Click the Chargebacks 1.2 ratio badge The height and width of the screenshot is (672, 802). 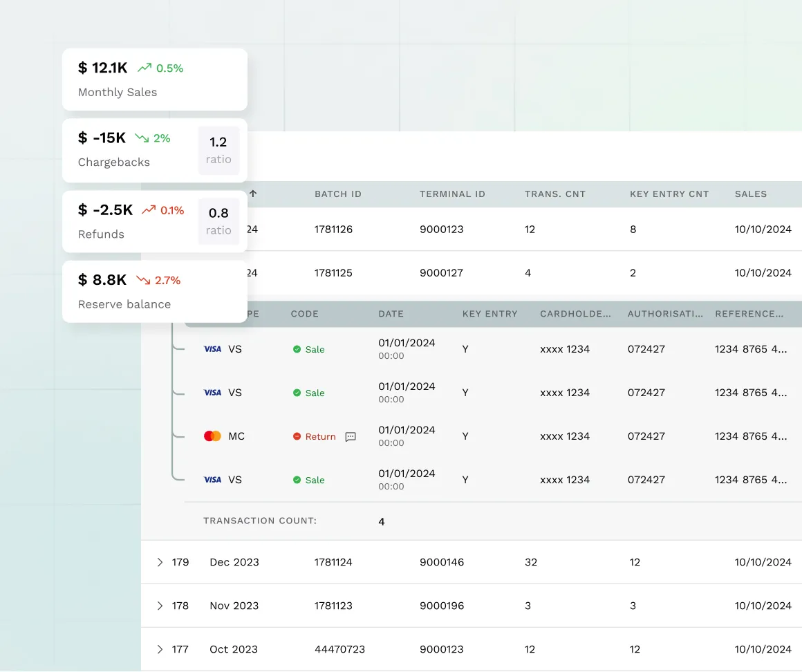pos(218,150)
